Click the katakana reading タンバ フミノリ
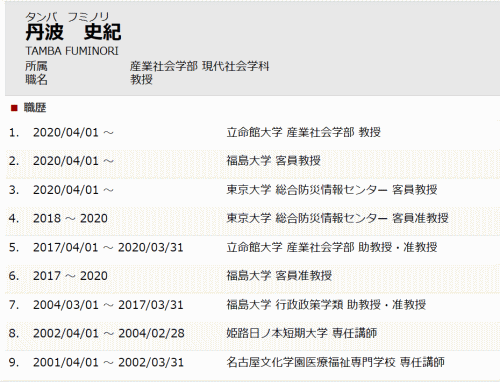Viewport: 500px width, 382px height. (x=67, y=16)
